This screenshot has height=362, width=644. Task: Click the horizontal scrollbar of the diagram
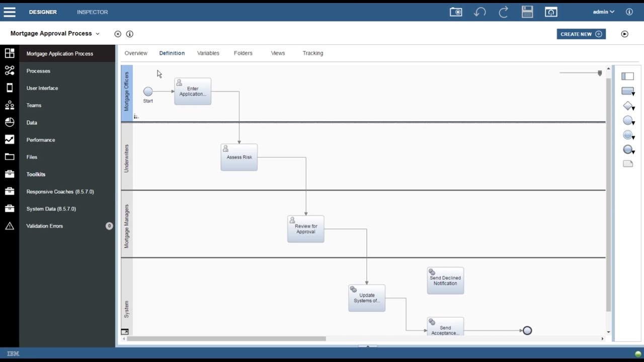pyautogui.click(x=226, y=338)
